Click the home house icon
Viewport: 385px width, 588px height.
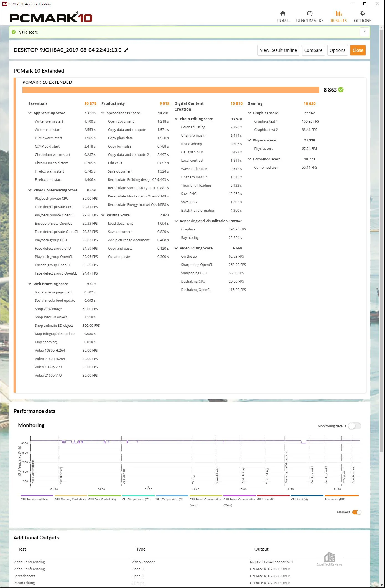(x=283, y=13)
